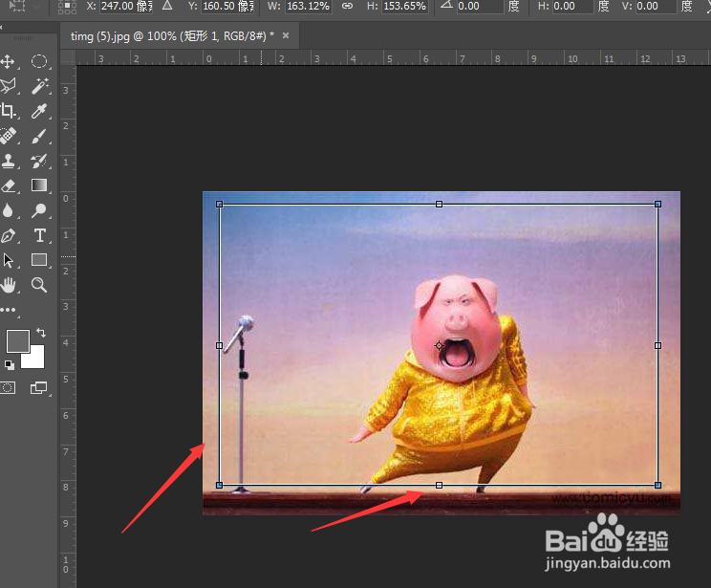Click the bottom-middle transform handle
This screenshot has height=588, width=711.
[x=439, y=486]
